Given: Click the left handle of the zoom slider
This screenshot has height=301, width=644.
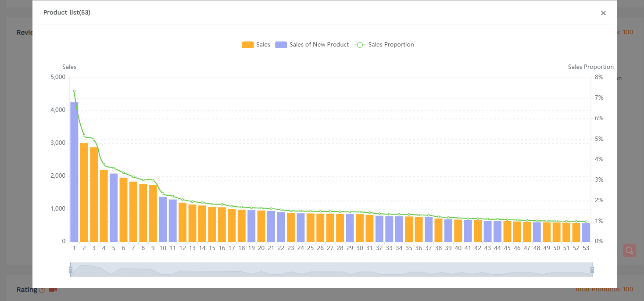Looking at the screenshot, I should click(71, 269).
